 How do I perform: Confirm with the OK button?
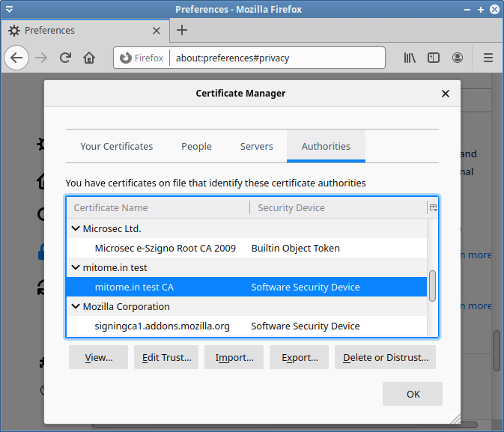[x=413, y=394]
